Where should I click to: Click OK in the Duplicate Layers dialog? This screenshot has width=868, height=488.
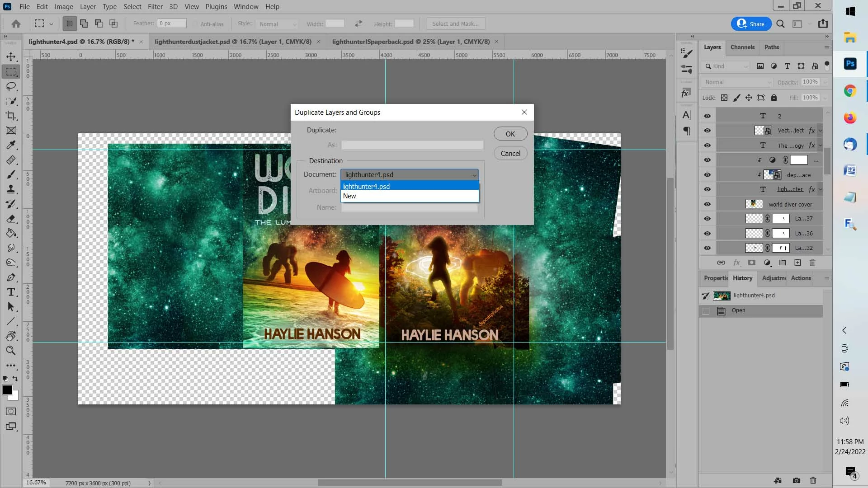[x=510, y=134]
